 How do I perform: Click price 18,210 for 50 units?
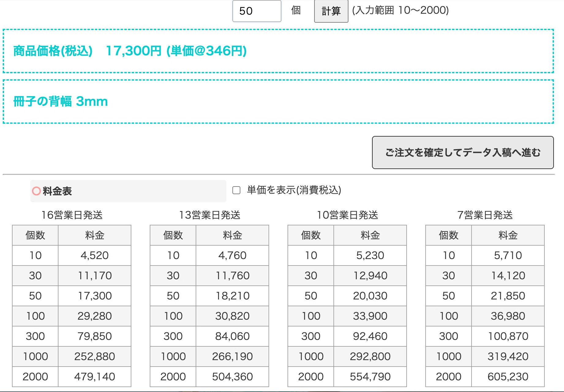click(x=232, y=296)
